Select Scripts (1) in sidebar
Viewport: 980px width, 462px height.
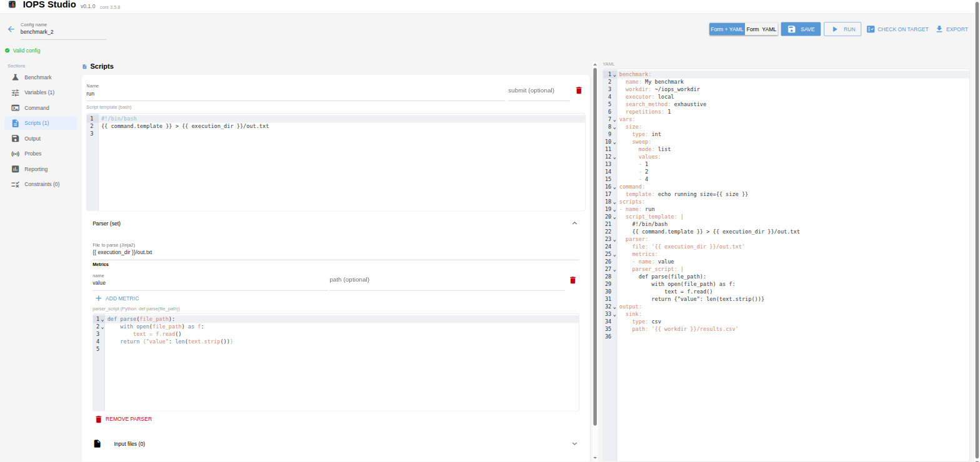[x=41, y=123]
